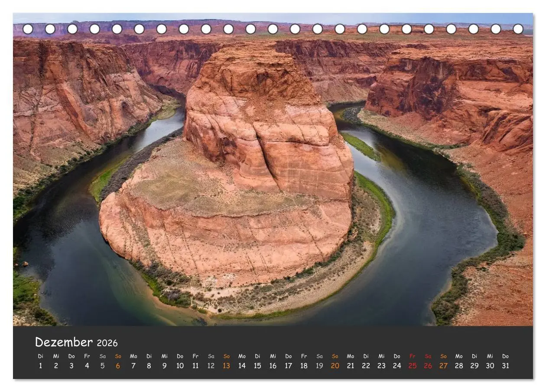Screen dimensions: 546x392
Task: Select date 14 in the calendar row
Action: click(242, 366)
